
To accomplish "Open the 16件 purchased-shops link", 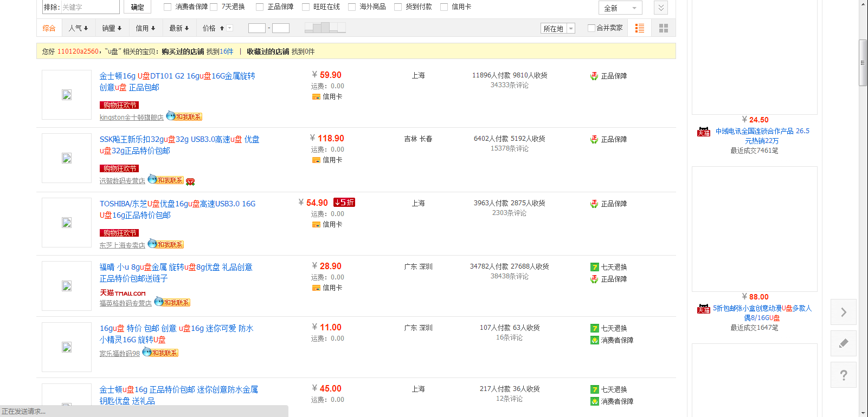I will [x=227, y=51].
